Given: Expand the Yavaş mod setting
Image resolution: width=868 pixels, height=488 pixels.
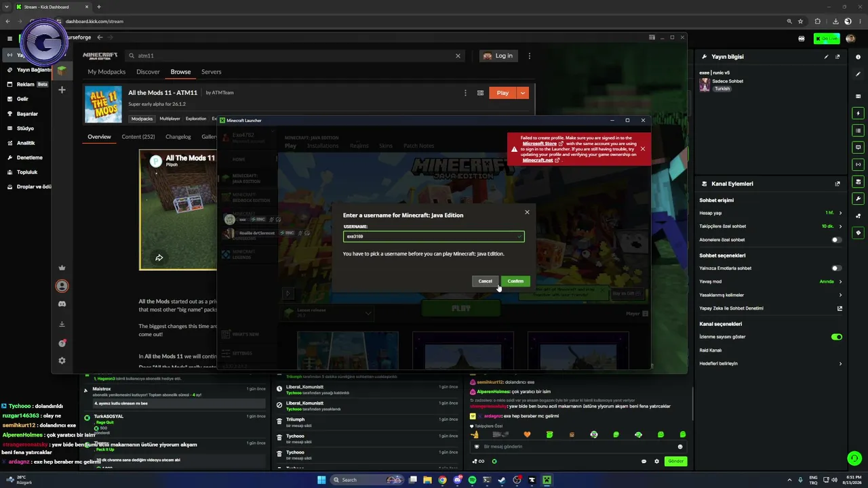Looking at the screenshot, I should pos(840,282).
